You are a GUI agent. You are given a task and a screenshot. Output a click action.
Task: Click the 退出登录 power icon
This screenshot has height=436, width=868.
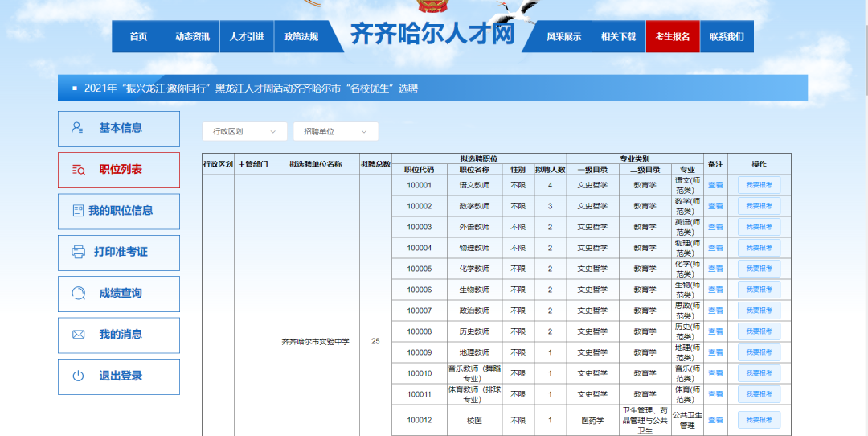tap(78, 376)
